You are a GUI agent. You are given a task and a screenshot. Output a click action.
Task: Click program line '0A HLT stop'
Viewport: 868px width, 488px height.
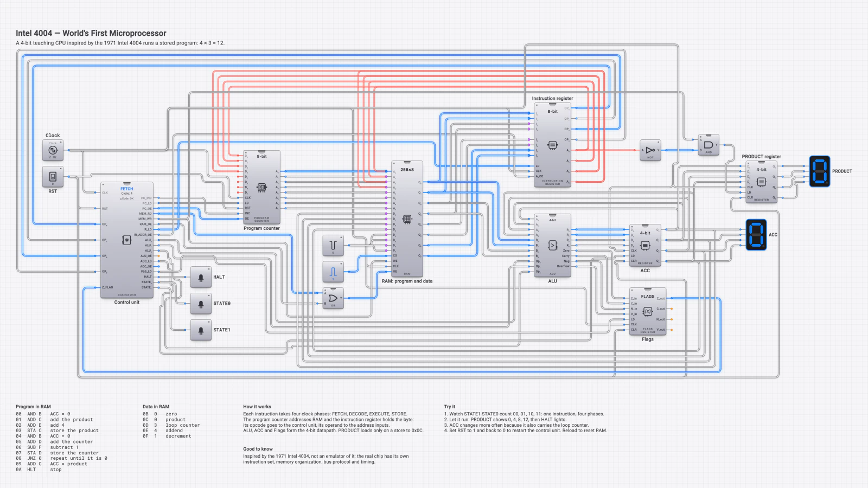coord(39,470)
